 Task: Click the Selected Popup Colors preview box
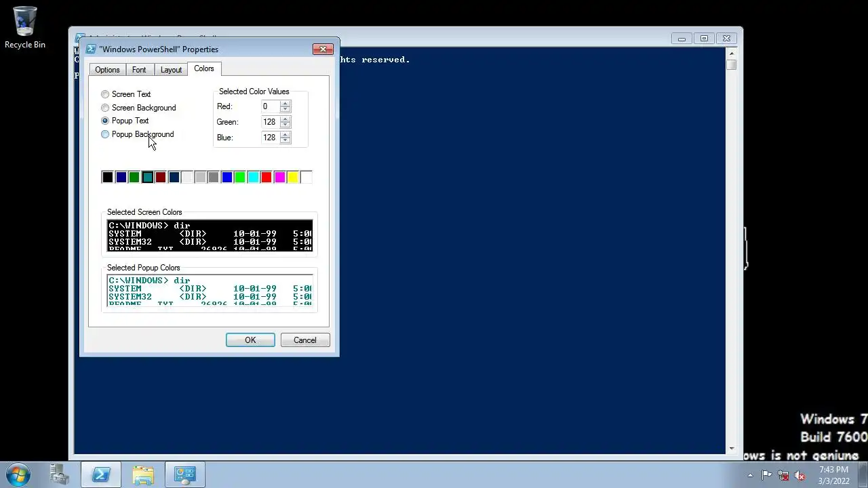210,289
